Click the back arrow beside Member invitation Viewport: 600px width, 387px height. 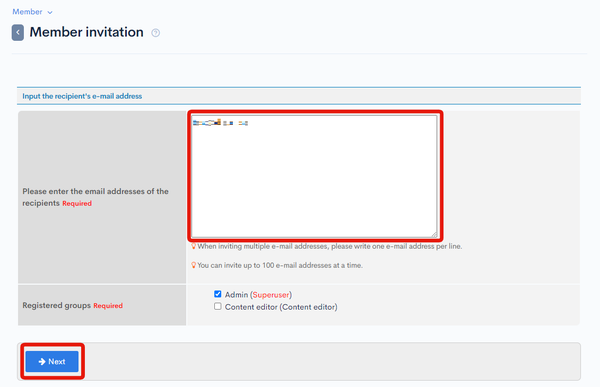18,33
